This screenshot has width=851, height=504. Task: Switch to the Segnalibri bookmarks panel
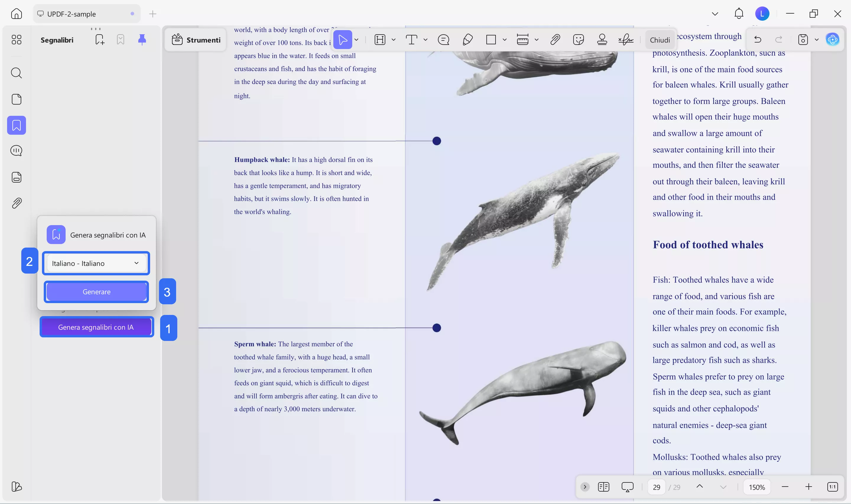tap(16, 125)
